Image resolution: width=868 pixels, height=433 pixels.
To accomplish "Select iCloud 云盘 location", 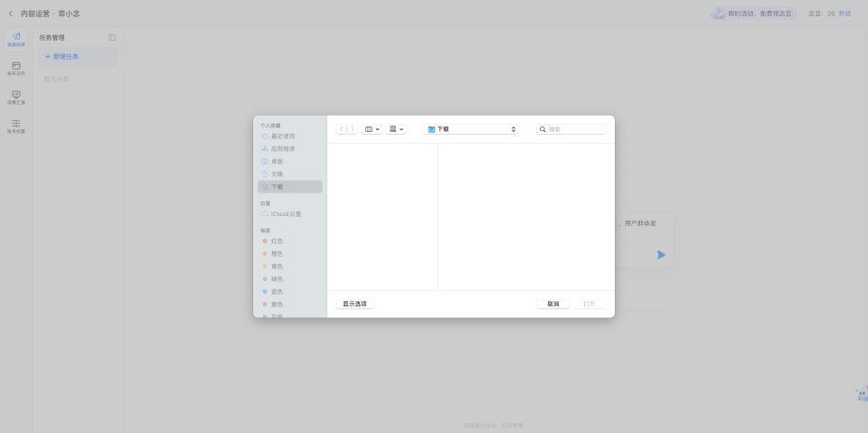I will 286,214.
